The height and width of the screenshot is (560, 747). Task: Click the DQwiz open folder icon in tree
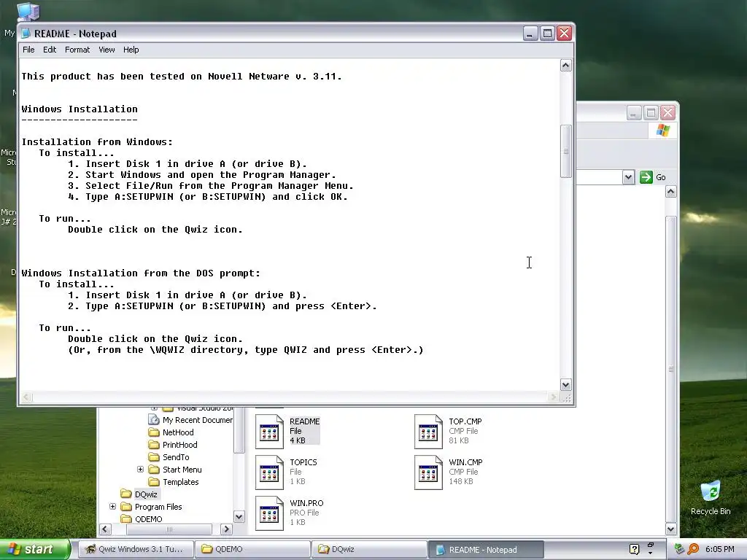(125, 494)
